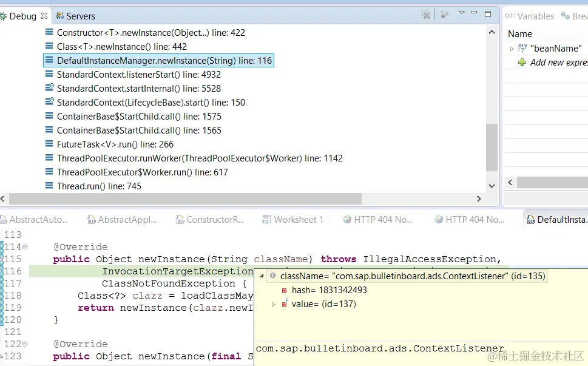Click scroll right arrow in Debug view

coord(479,198)
